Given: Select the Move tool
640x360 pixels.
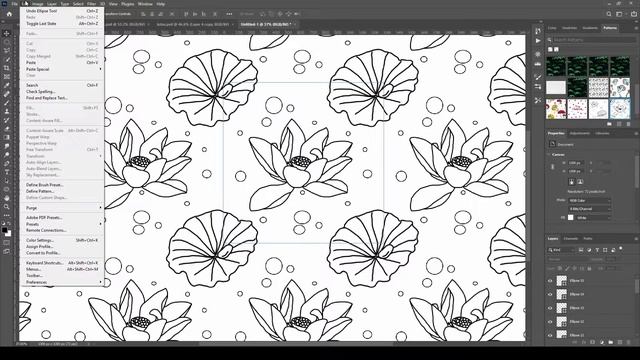Looking at the screenshot, I should pyautogui.click(x=7, y=33).
